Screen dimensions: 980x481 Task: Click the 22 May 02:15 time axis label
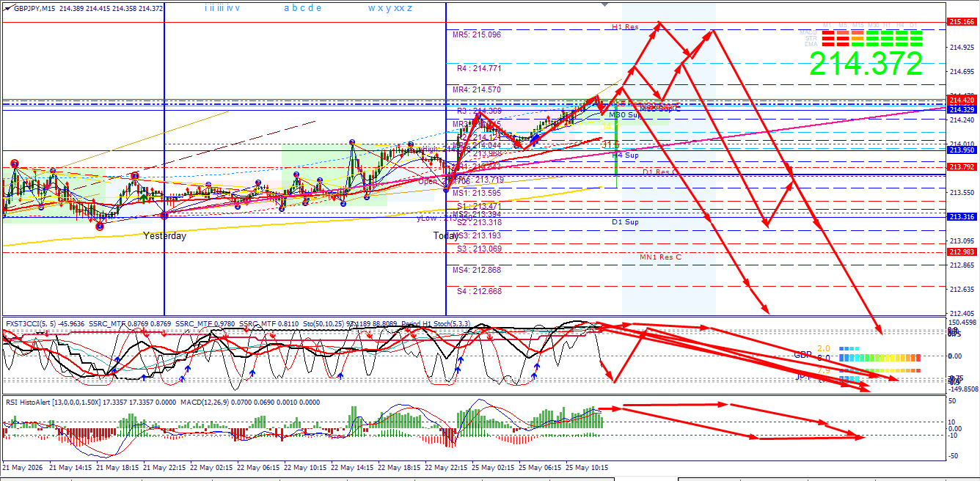click(x=211, y=467)
